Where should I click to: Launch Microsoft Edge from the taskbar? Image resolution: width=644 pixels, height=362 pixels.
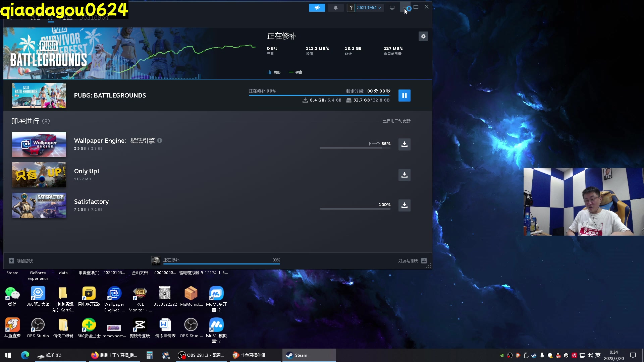25,355
